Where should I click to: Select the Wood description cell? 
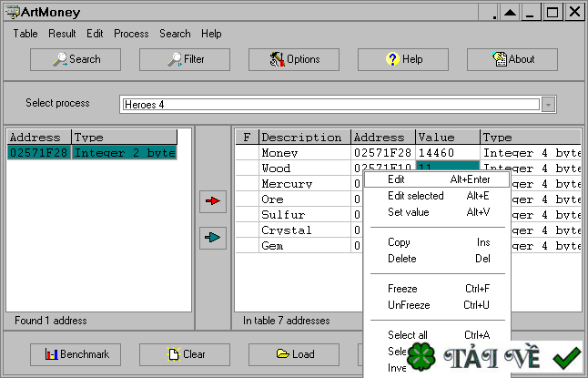[x=305, y=169]
